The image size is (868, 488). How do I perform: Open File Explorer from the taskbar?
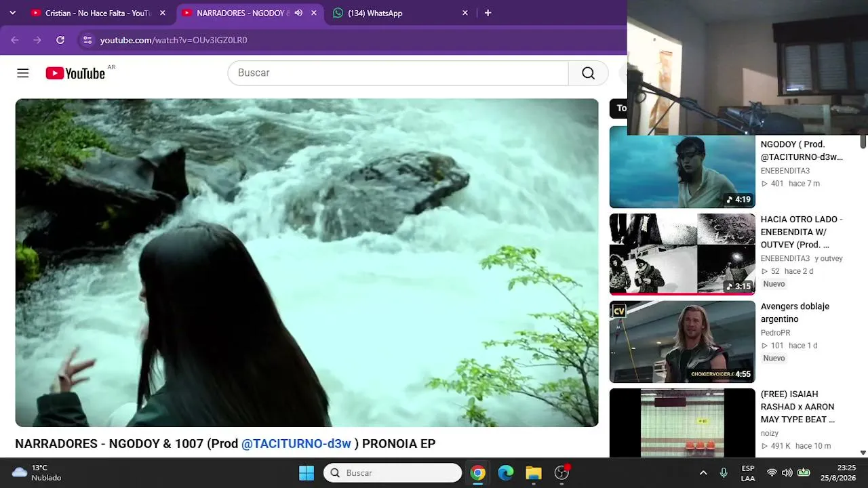click(534, 473)
